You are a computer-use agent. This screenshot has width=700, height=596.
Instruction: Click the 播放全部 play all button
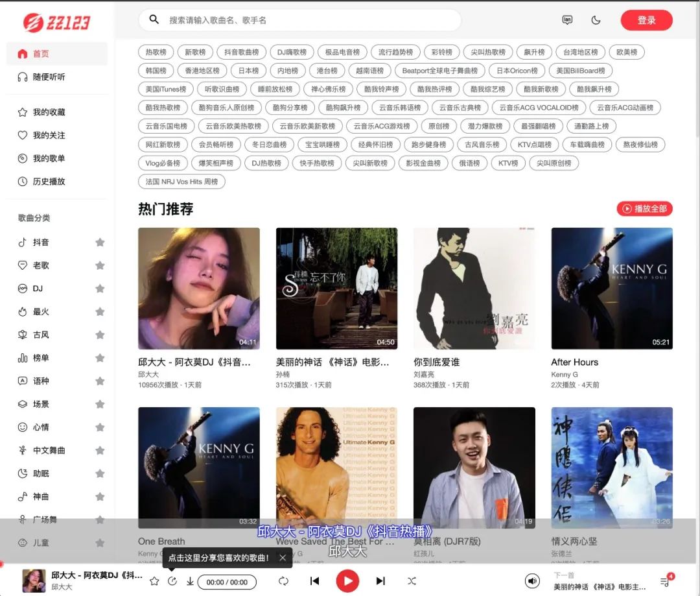click(x=645, y=209)
